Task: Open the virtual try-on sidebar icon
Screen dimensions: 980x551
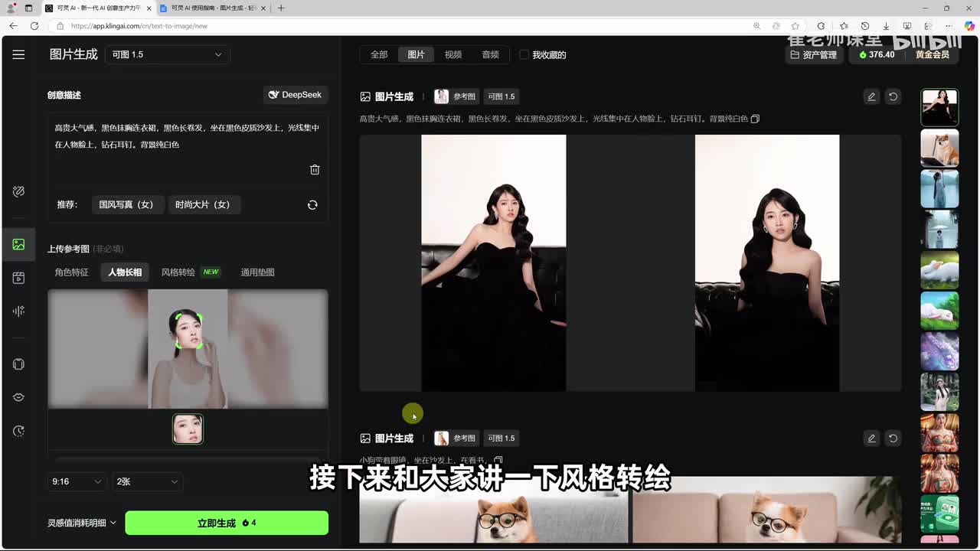Action: click(x=18, y=364)
